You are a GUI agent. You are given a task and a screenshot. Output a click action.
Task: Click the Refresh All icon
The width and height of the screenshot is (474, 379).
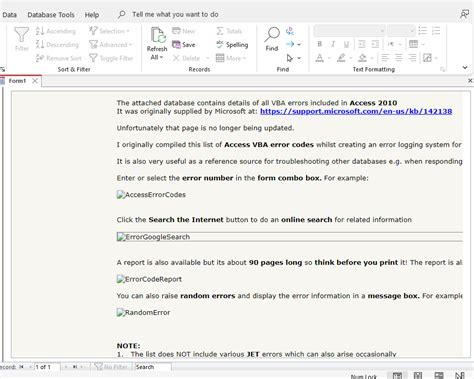(157, 36)
